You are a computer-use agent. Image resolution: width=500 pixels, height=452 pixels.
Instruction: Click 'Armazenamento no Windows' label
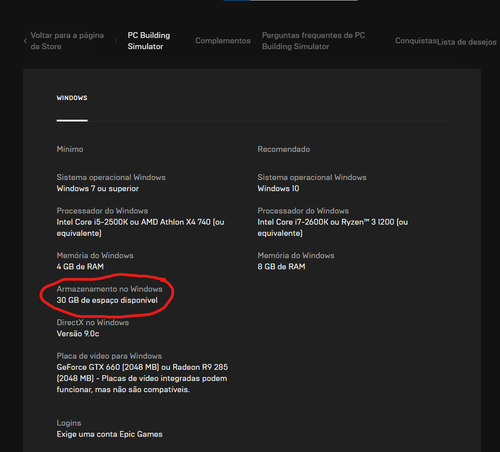tap(109, 289)
